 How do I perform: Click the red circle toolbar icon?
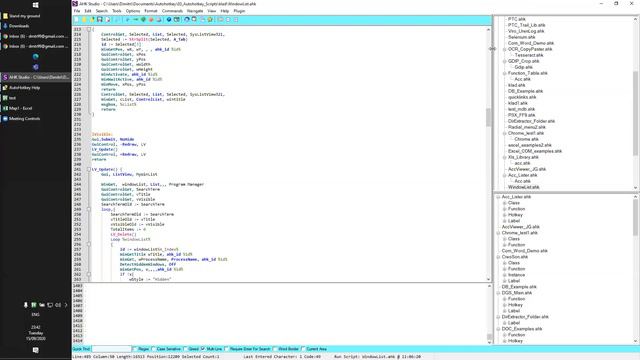(x=151, y=20)
